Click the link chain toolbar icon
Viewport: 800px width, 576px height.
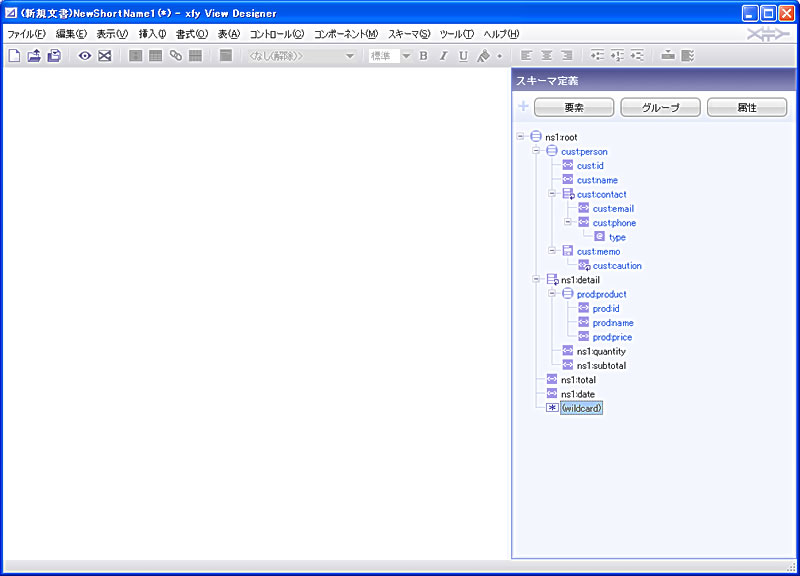pos(176,56)
